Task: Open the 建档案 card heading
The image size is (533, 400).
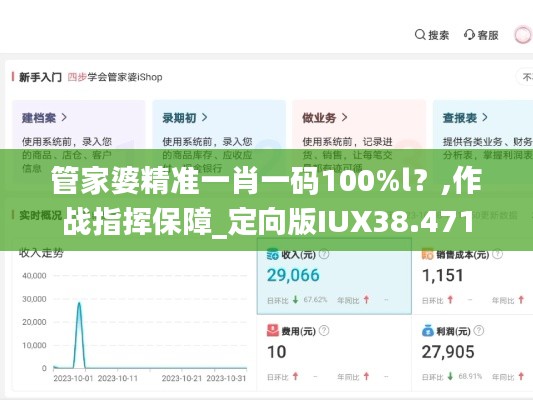Action: tap(39, 118)
